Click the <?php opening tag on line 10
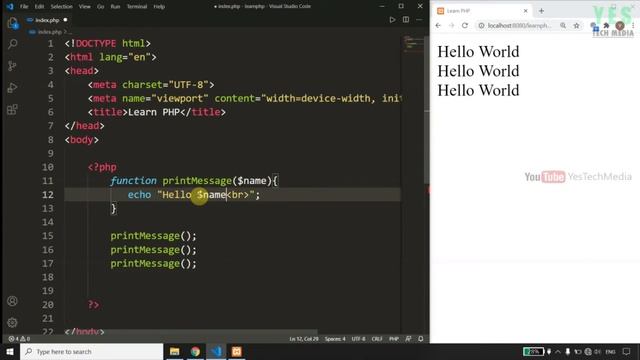 102,167
